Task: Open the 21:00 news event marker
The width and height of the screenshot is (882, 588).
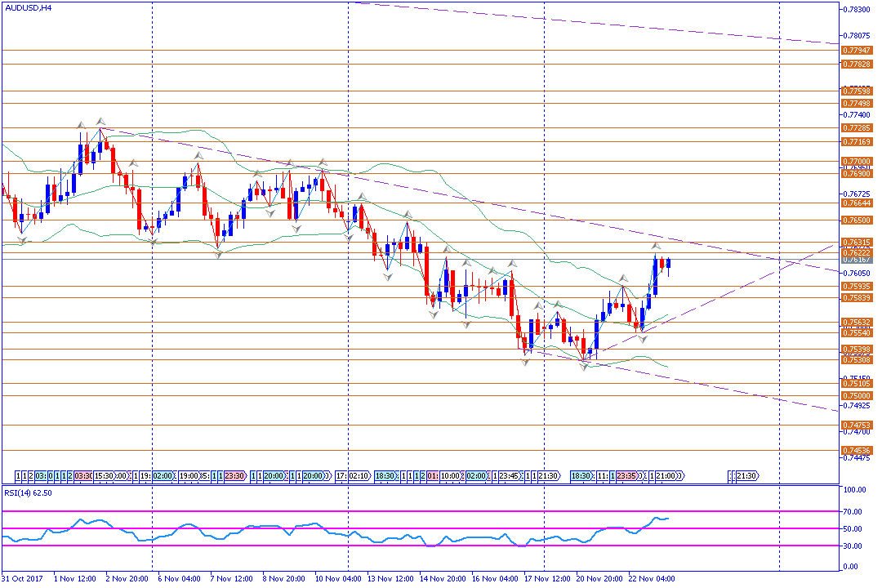Action: click(x=666, y=477)
